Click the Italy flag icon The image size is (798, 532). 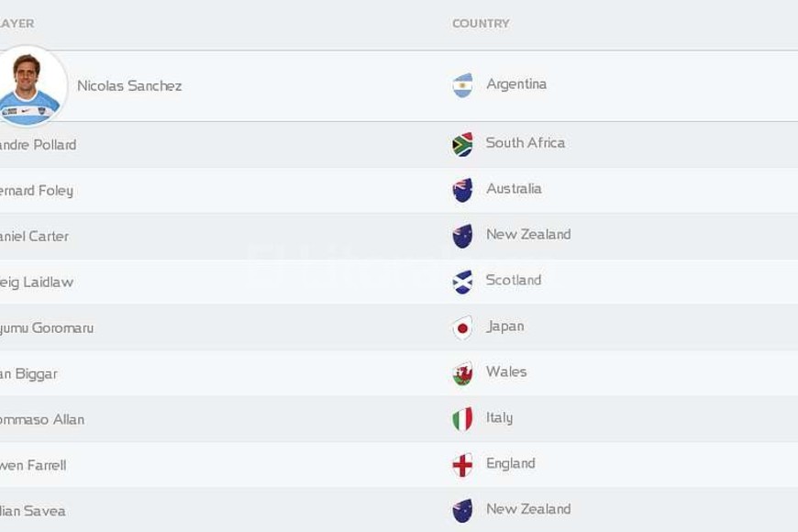[462, 419]
